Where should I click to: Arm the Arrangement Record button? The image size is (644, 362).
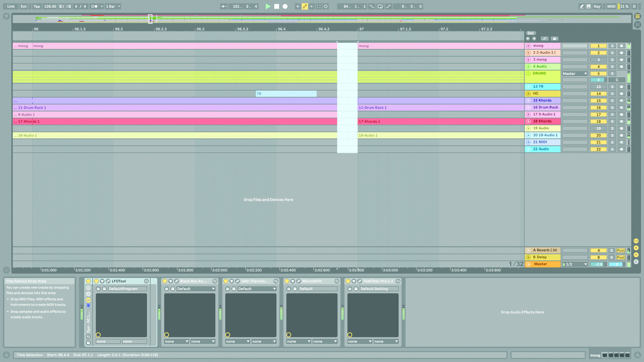click(x=285, y=7)
